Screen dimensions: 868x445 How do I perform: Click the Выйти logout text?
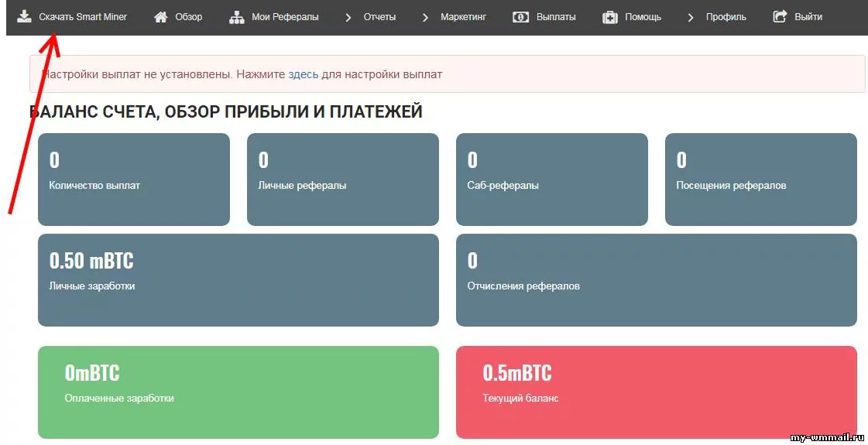click(x=808, y=17)
